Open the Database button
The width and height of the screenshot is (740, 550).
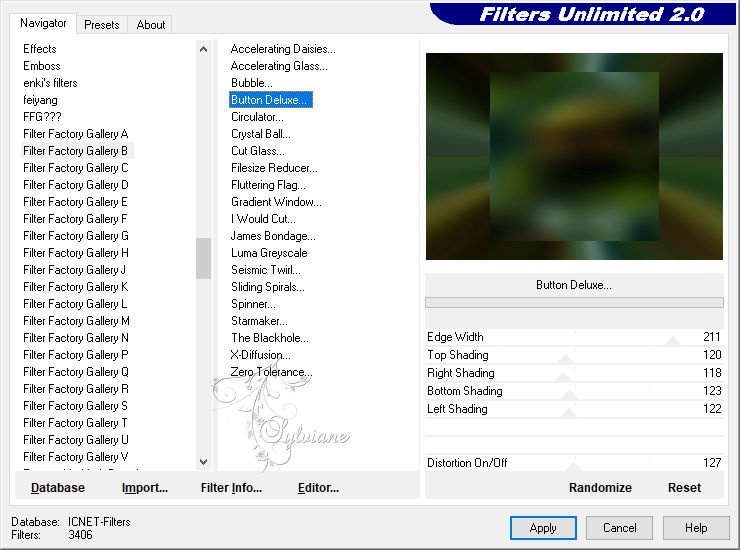(x=58, y=488)
